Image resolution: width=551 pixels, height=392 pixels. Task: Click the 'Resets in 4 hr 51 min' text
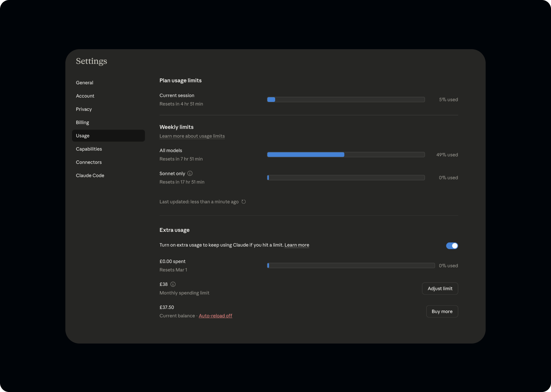pos(181,104)
